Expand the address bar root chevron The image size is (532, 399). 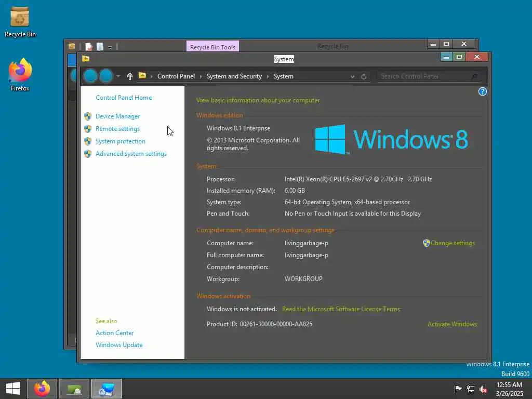pos(151,77)
